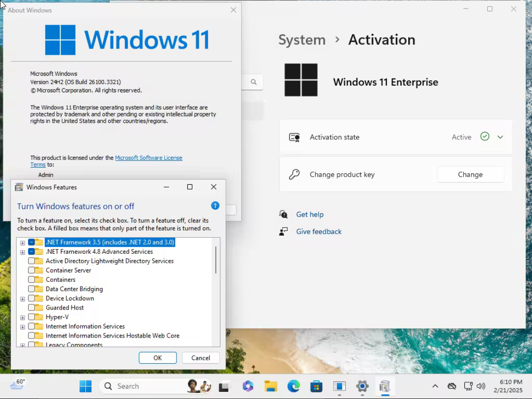The height and width of the screenshot is (399, 532).
Task: Click OK in Windows Features
Action: 158,358
